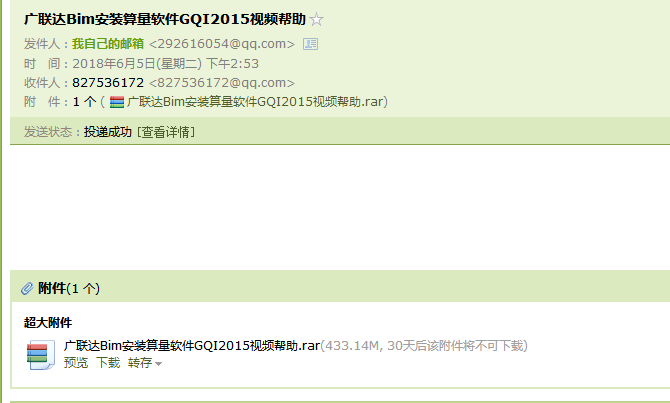The width and height of the screenshot is (670, 403).
Task: Click sender address 292616054@qq.com
Action: coord(222,44)
